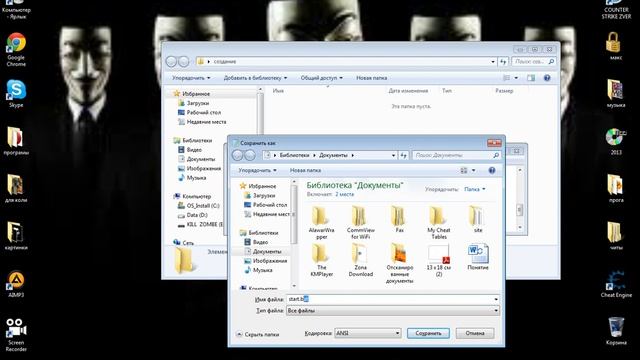Open Screen Recorder desktop shortcut
Image resolution: width=640 pixels, height=360 pixels.
click(x=16, y=335)
